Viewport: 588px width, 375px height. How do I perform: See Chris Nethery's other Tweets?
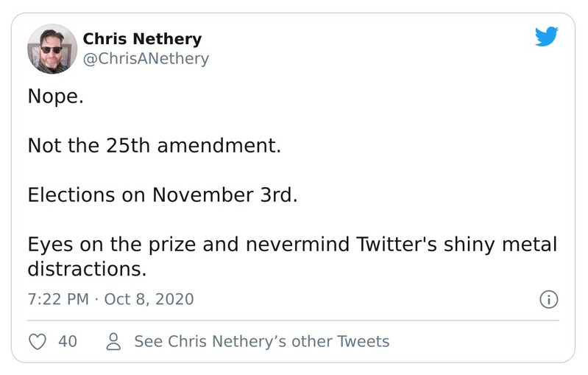point(261,341)
